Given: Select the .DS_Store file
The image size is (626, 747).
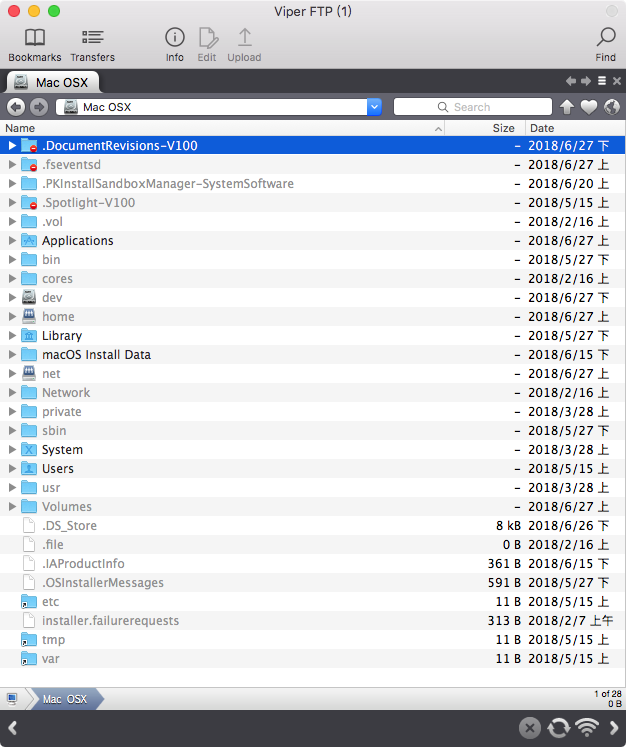Looking at the screenshot, I should click(x=313, y=525).
